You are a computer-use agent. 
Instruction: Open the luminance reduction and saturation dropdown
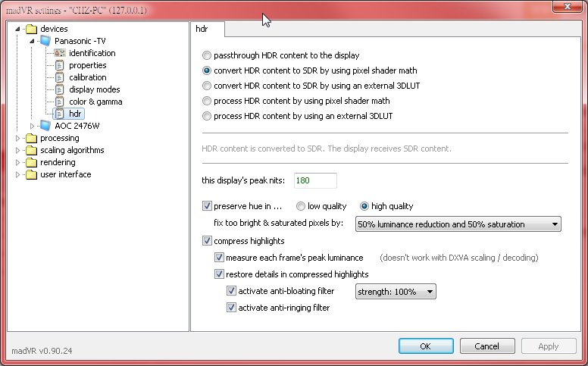point(458,224)
